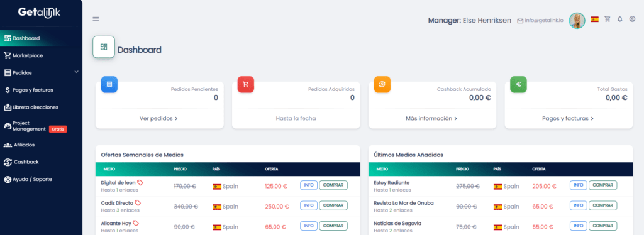Click the strikethrough price 340,00 €
The height and width of the screenshot is (235, 644).
click(x=186, y=207)
